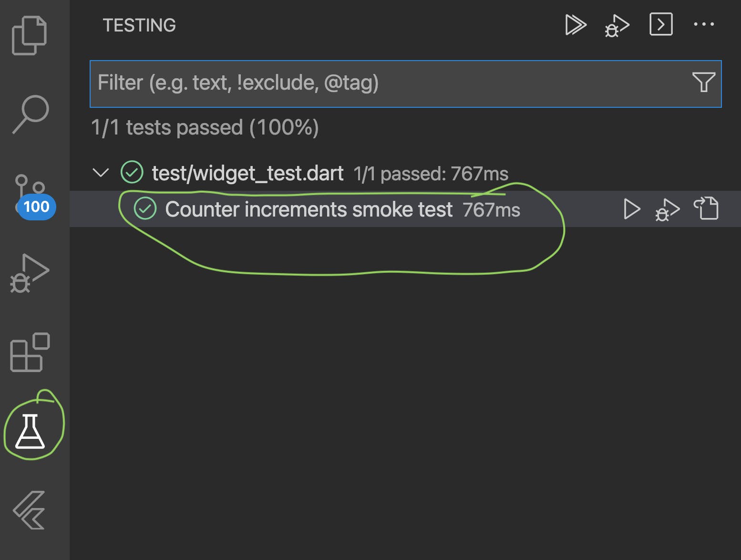The width and height of the screenshot is (741, 560).
Task: Run the Counter increments smoke test
Action: (632, 209)
